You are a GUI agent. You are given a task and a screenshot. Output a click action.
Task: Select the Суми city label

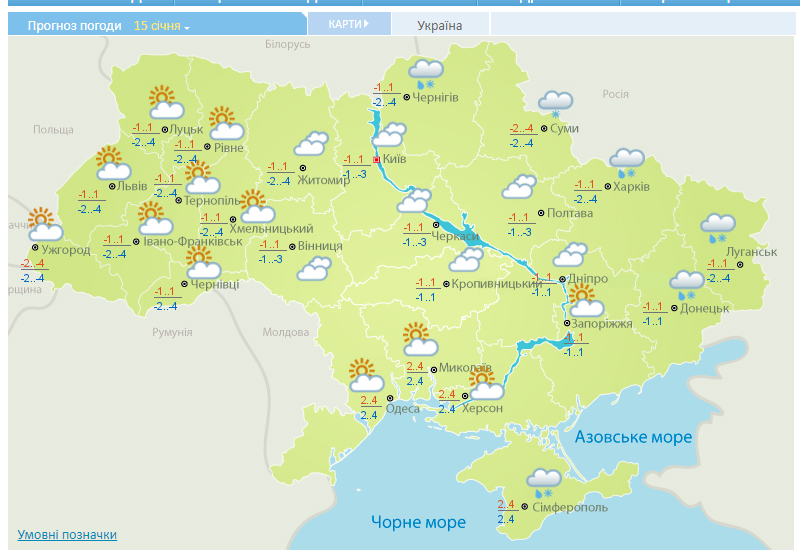point(564,128)
